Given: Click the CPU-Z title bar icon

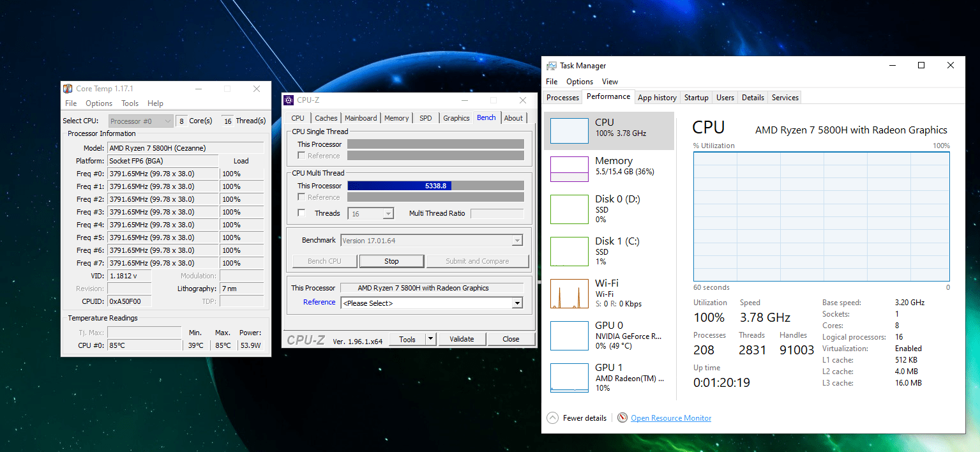Looking at the screenshot, I should (289, 100).
